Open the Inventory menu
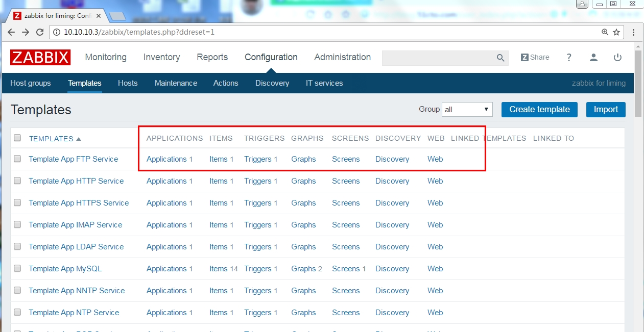The height and width of the screenshot is (332, 644). [x=161, y=57]
